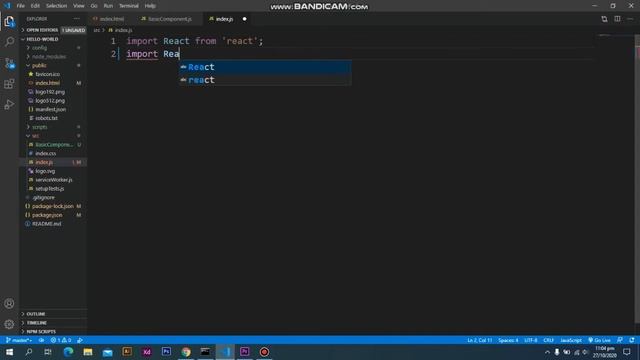The width and height of the screenshot is (640, 360).
Task: Open notifications bell in status bar
Action: point(632,340)
